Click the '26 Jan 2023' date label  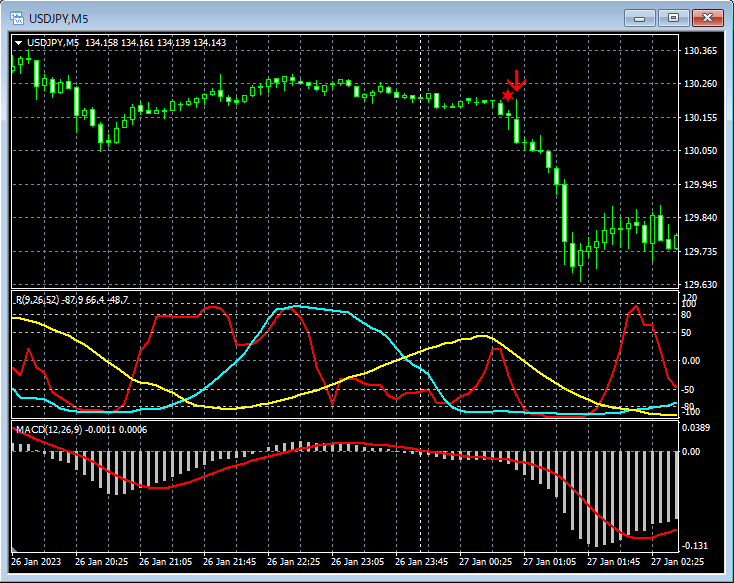coord(36,561)
